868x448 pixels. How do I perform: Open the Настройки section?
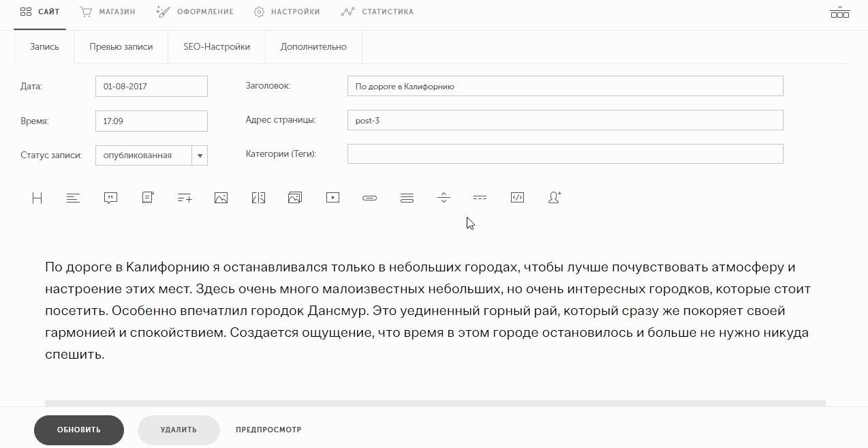(287, 12)
